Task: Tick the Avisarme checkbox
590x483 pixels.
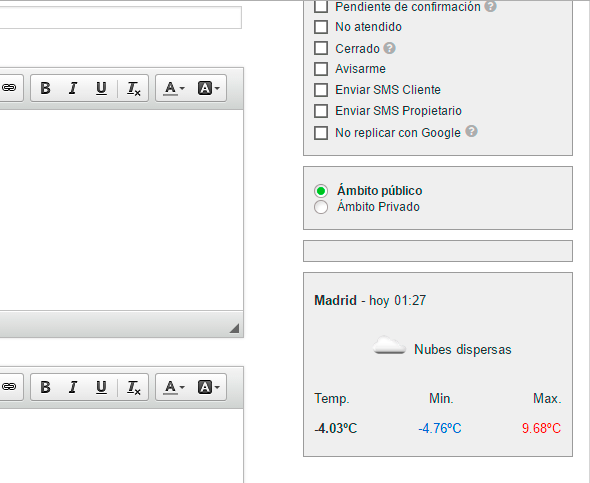Action: coord(321,69)
